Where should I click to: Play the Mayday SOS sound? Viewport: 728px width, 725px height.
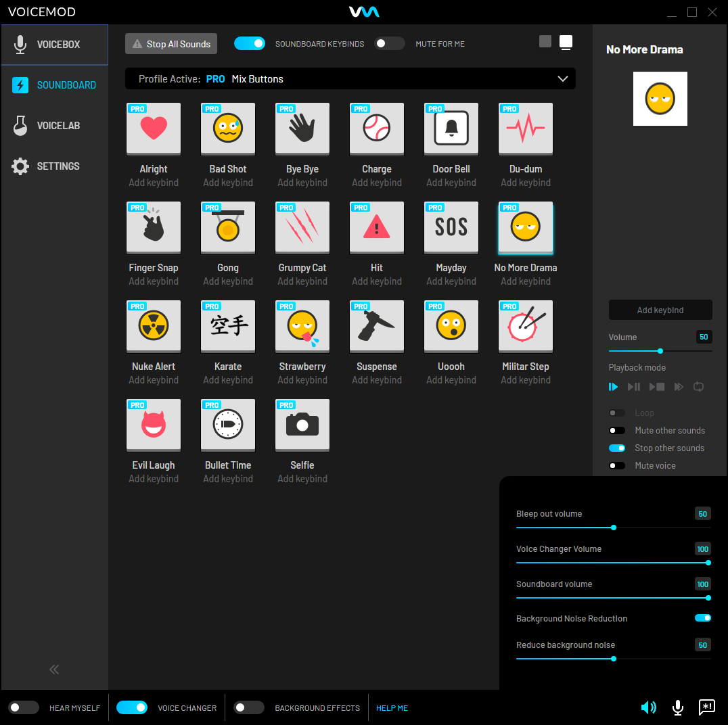[x=451, y=227]
